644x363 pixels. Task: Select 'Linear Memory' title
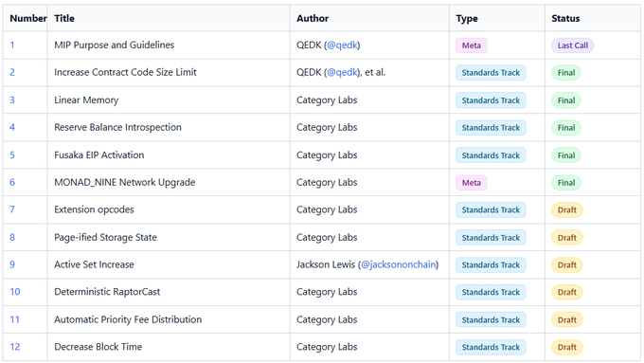86,100
